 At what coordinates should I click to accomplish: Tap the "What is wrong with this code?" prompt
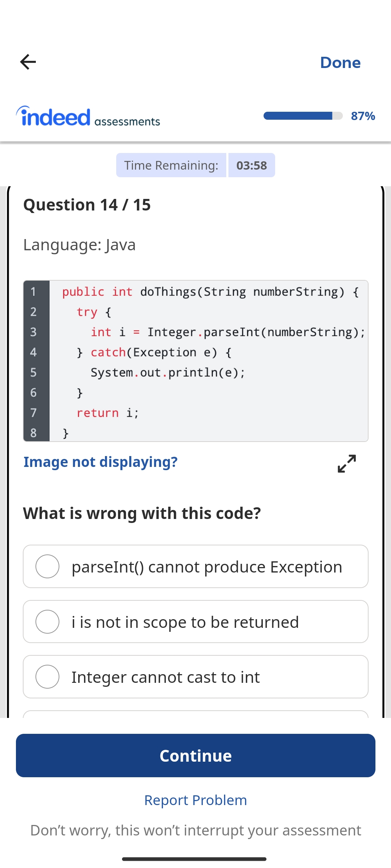point(142,513)
